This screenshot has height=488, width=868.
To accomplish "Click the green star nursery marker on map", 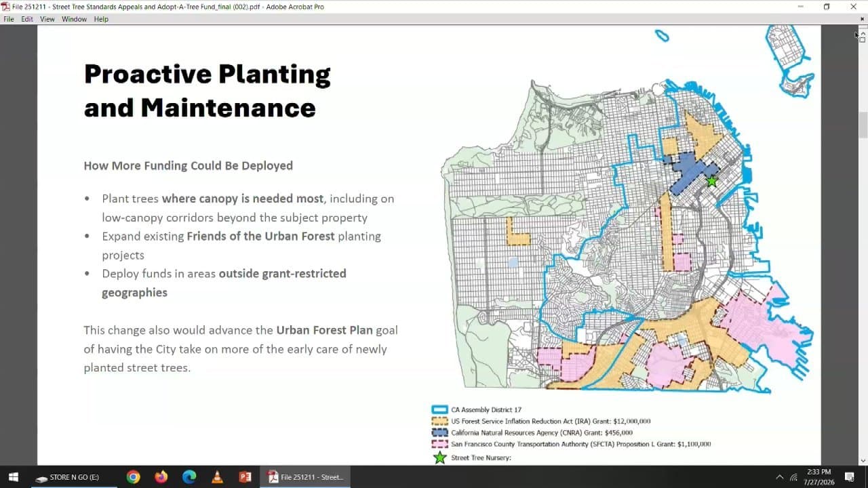I will click(711, 181).
